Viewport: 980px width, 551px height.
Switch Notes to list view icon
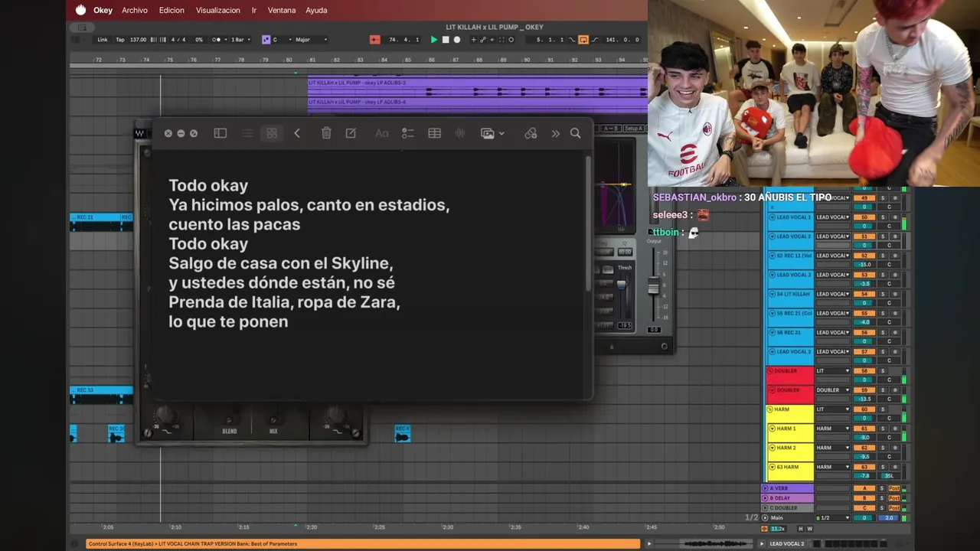coord(247,133)
